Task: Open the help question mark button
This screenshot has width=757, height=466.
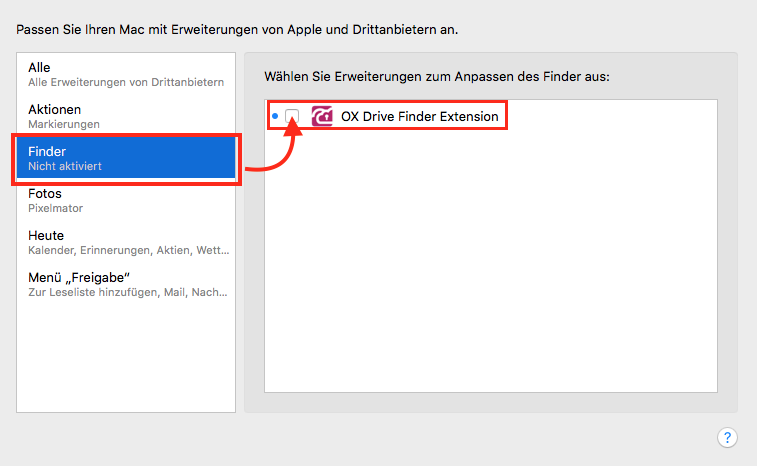Action: (727, 438)
